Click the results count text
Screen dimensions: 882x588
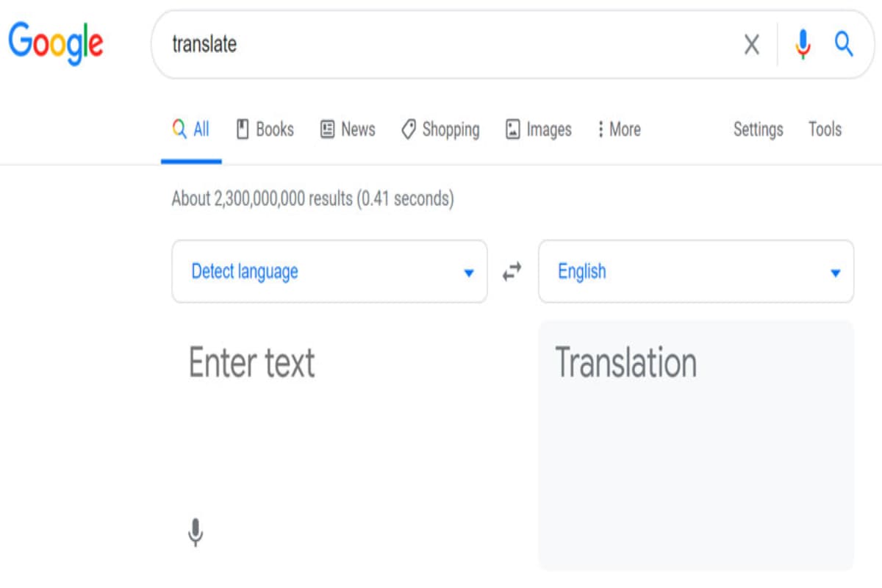point(312,198)
